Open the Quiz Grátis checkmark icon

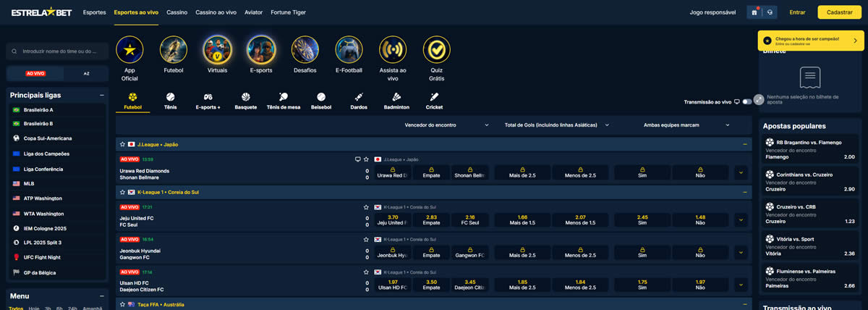point(437,50)
